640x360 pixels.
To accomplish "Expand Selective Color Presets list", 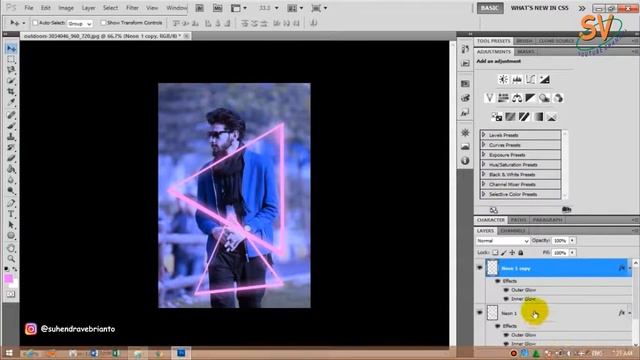I will (484, 194).
